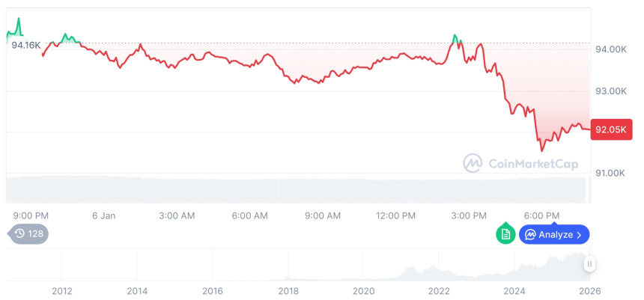The width and height of the screenshot is (644, 300).
Task: Click the chevron arrow on Analyze
Action: coord(579,235)
